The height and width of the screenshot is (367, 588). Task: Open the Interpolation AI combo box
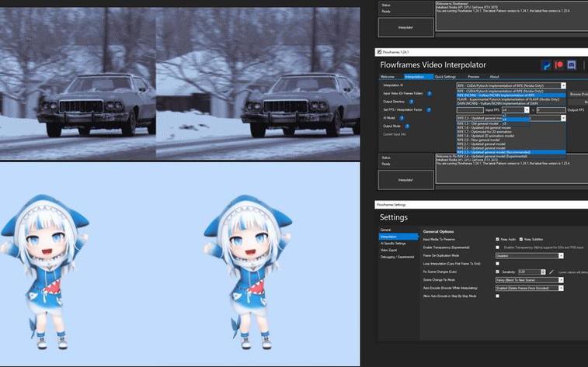(x=511, y=86)
